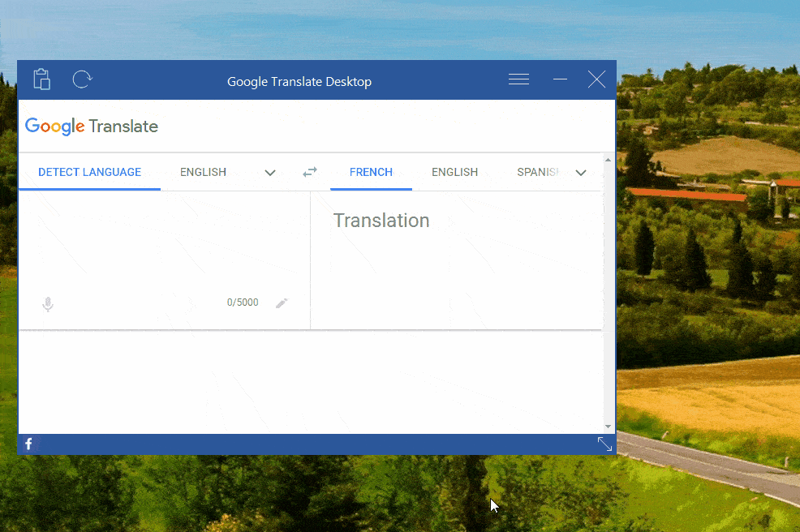The height and width of the screenshot is (532, 800).
Task: Click the microphone voice input icon
Action: pyautogui.click(x=47, y=304)
